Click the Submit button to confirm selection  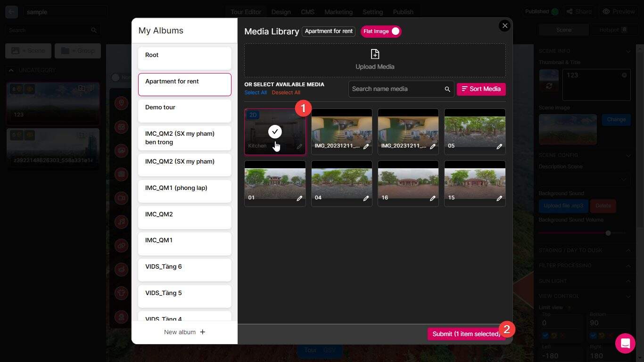[464, 334]
